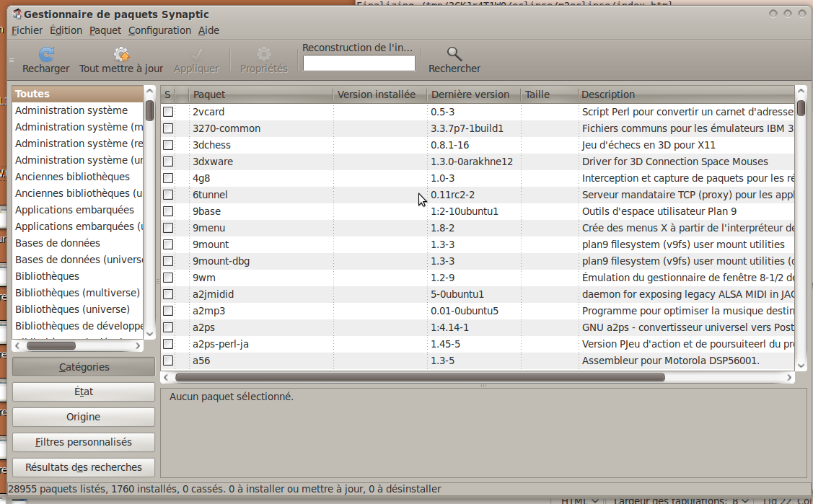This screenshot has width=813, height=504.
Task: Select the a2ps-perl-ja package name
Action: click(220, 344)
